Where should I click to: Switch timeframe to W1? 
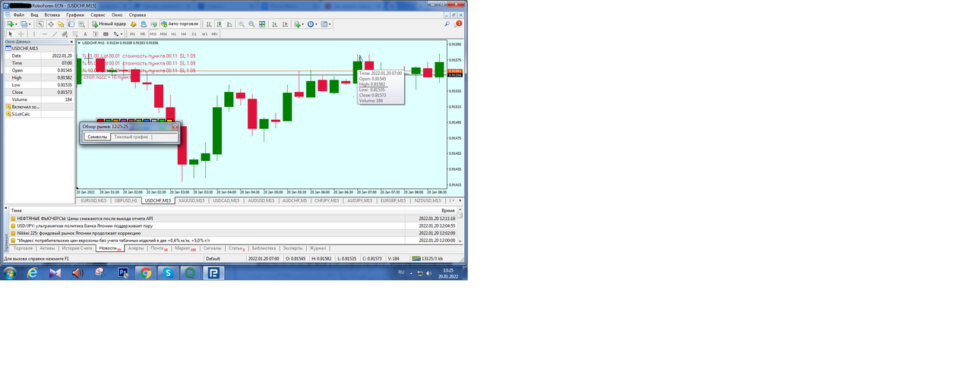click(x=204, y=34)
